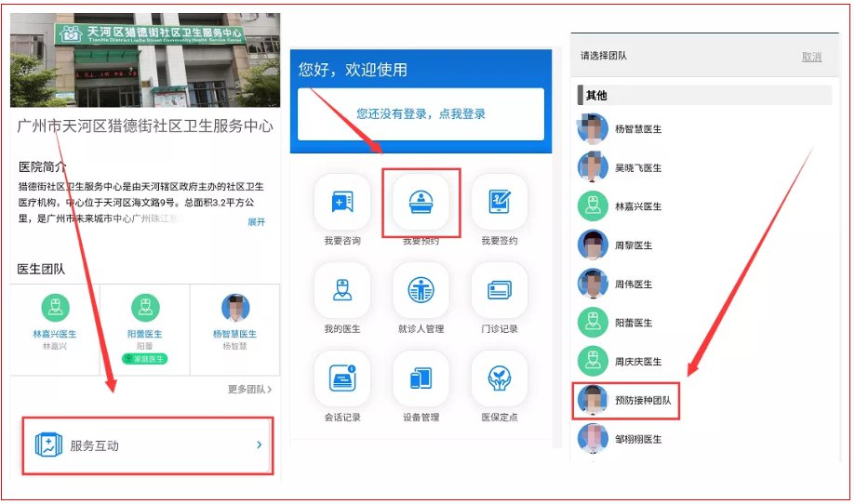Click 您还没有登录，点我登录 login button

[421, 114]
